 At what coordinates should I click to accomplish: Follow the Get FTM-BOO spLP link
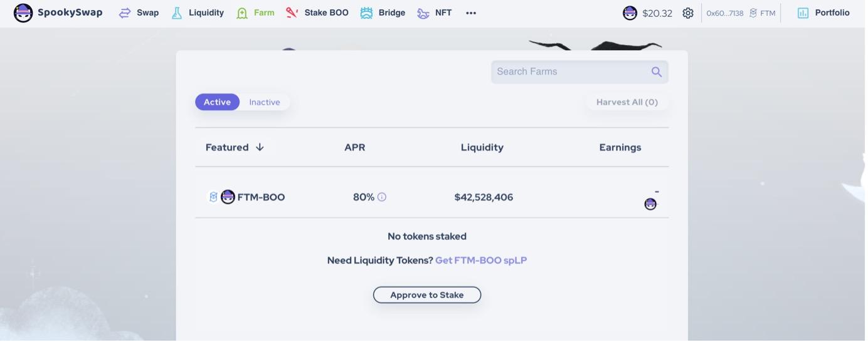tap(481, 261)
